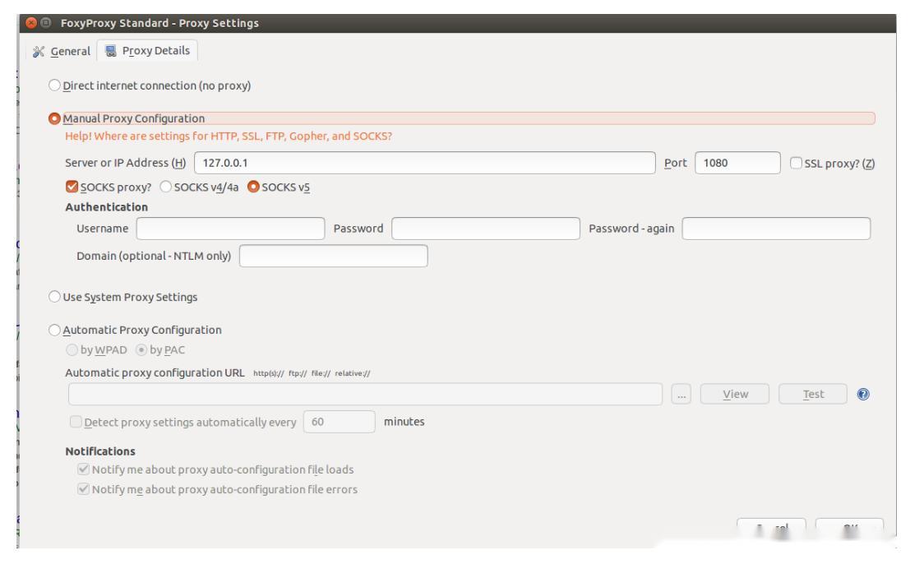Toggle Detect proxy settings automatically checkbox
Screen dimensions: 924x564
(x=76, y=422)
